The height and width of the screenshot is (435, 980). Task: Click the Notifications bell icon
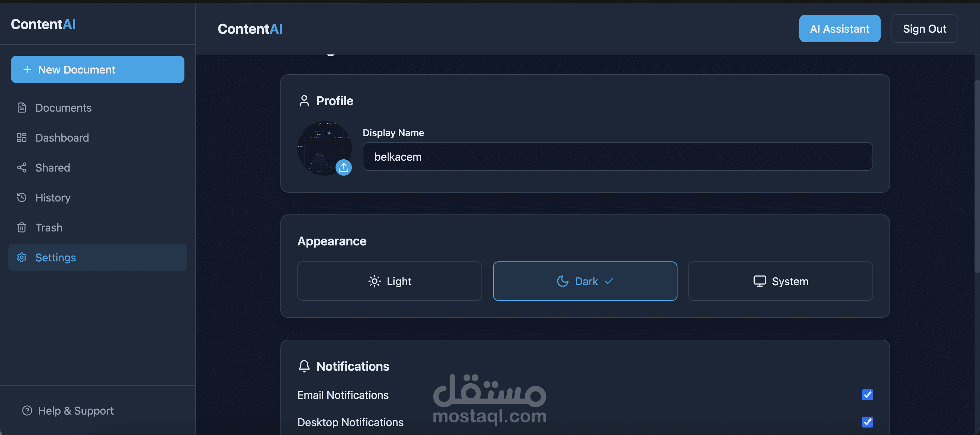pyautogui.click(x=304, y=366)
